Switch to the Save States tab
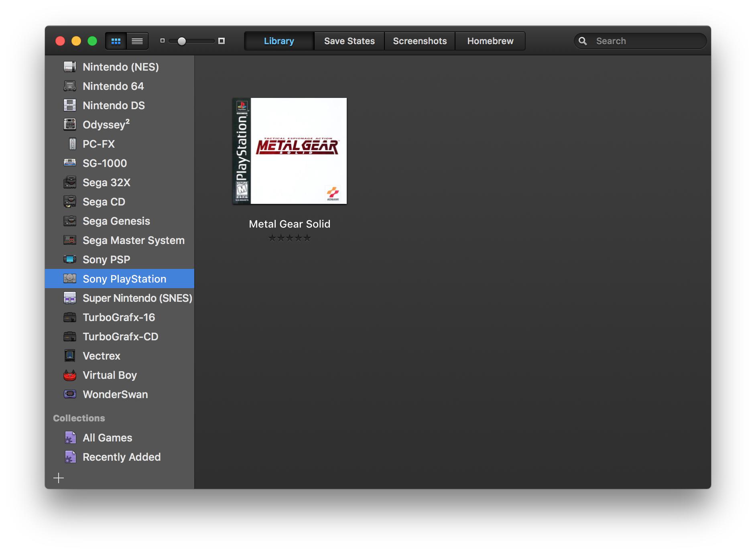The width and height of the screenshot is (756, 553). pos(349,41)
